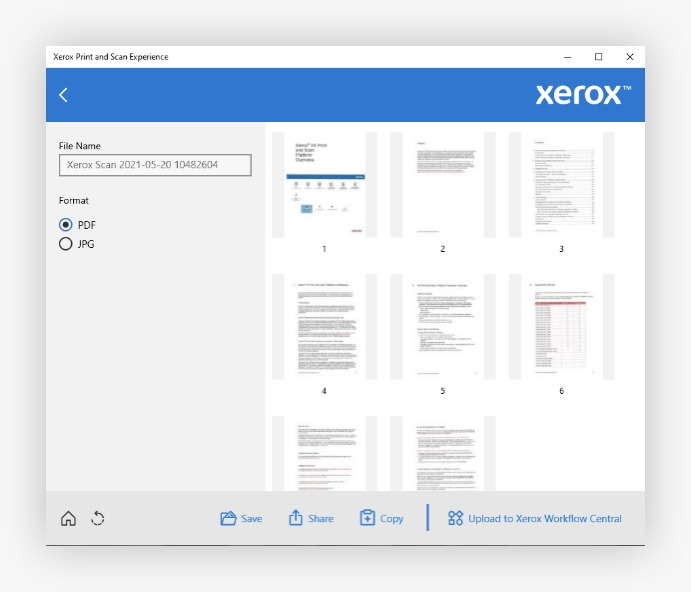The height and width of the screenshot is (592, 691).
Task: Minimize the Xerox Print and Scan window
Action: click(x=568, y=57)
